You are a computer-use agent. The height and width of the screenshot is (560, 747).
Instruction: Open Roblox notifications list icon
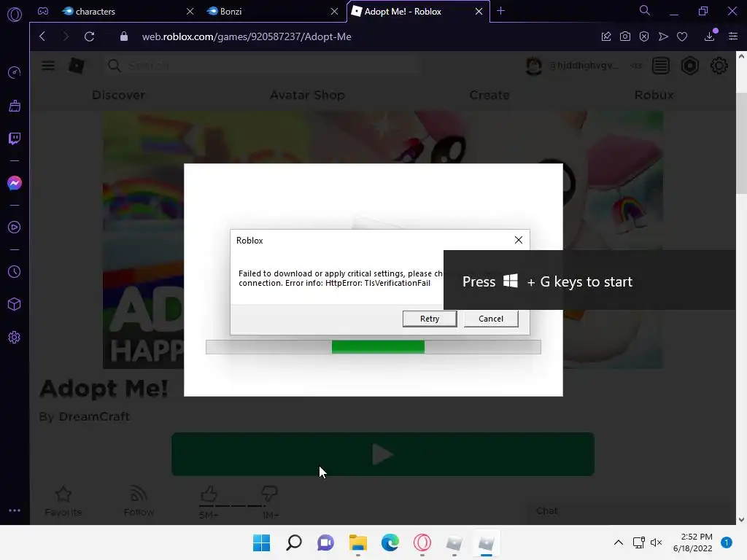pyautogui.click(x=661, y=66)
